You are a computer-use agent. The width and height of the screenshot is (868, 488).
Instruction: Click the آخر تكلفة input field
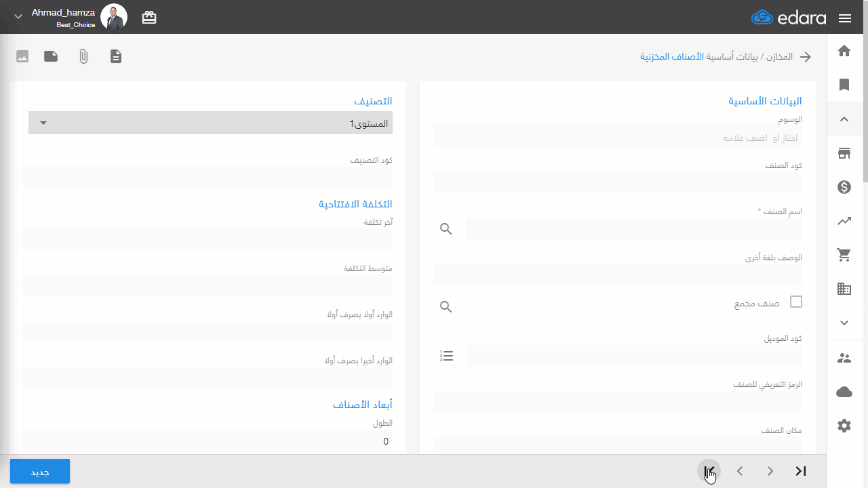tap(208, 239)
